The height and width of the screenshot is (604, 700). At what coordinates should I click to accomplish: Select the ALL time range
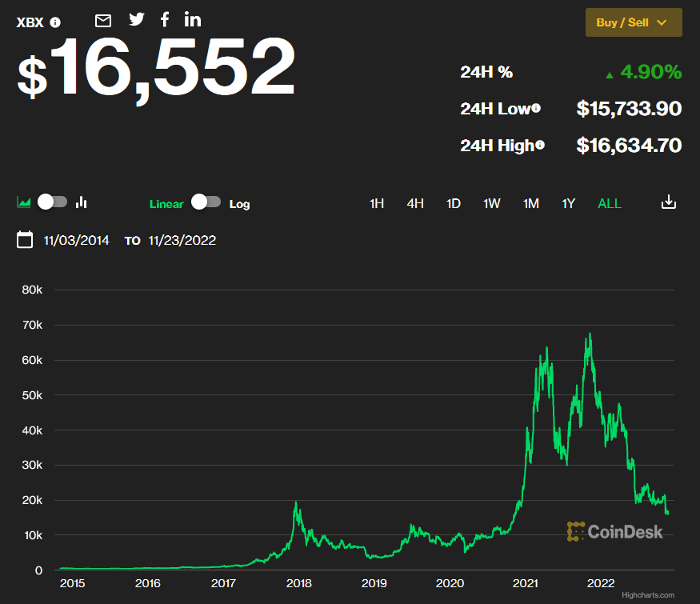click(x=610, y=203)
